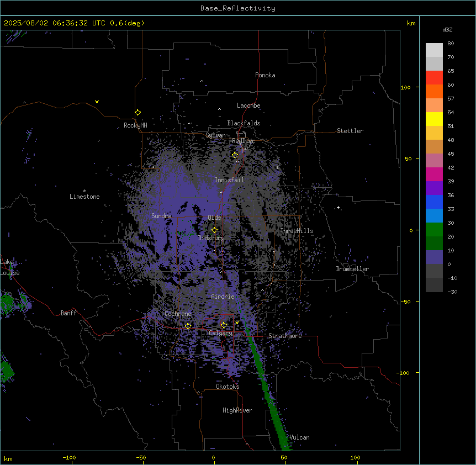Click the Limestone label
The width and height of the screenshot is (476, 465).
(84, 197)
